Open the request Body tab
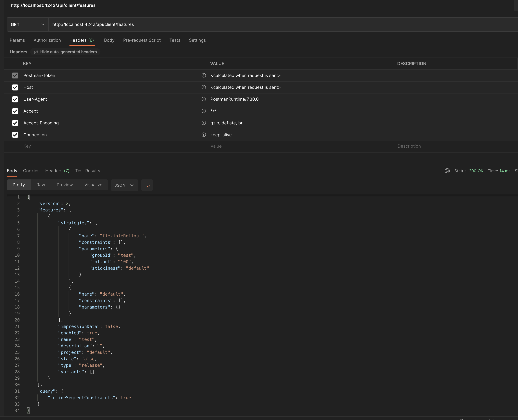518x420 pixels. click(x=109, y=40)
